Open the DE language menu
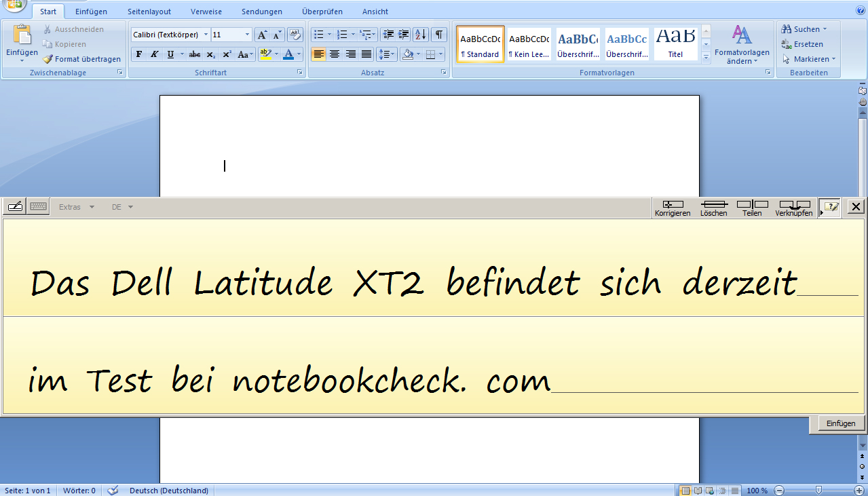This screenshot has height=496, width=868. [x=122, y=207]
